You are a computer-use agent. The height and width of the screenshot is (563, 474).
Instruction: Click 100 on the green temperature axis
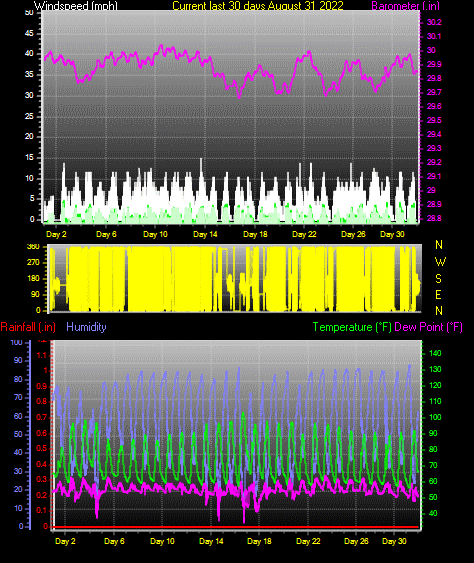pos(435,417)
